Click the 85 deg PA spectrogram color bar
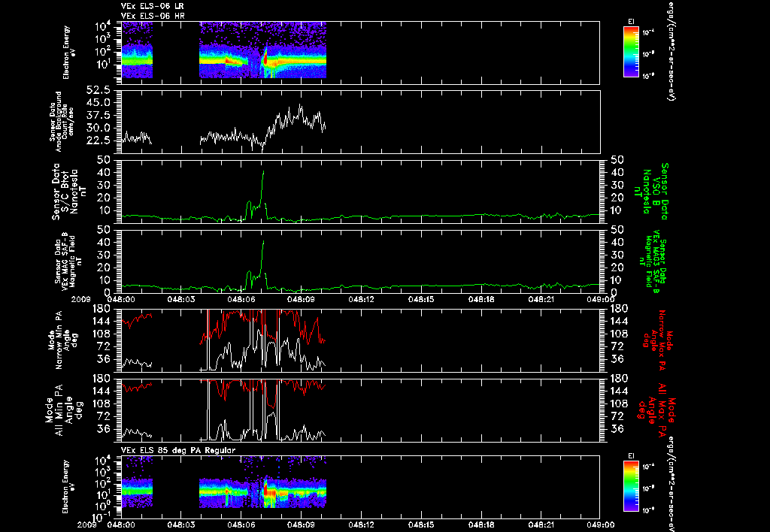 click(631, 486)
